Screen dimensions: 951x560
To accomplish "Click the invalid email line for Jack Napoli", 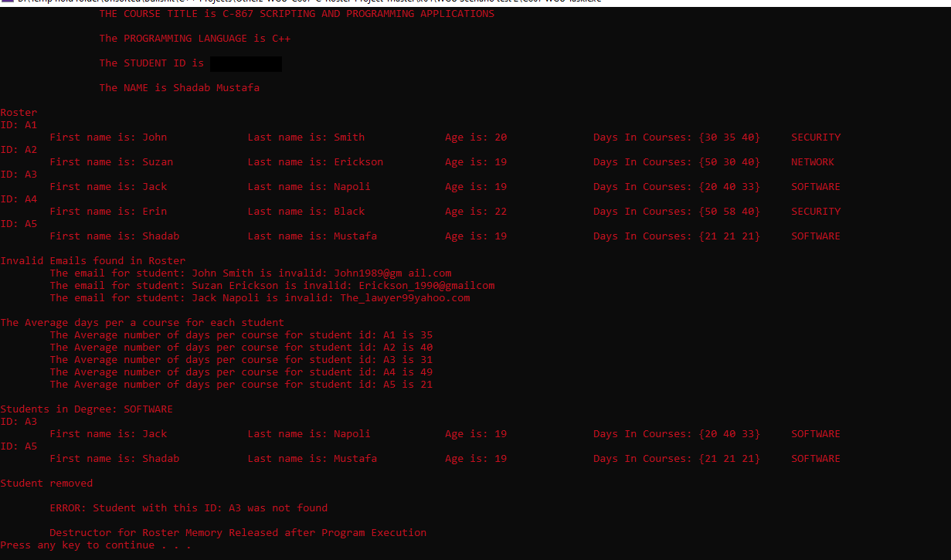I will (x=260, y=298).
